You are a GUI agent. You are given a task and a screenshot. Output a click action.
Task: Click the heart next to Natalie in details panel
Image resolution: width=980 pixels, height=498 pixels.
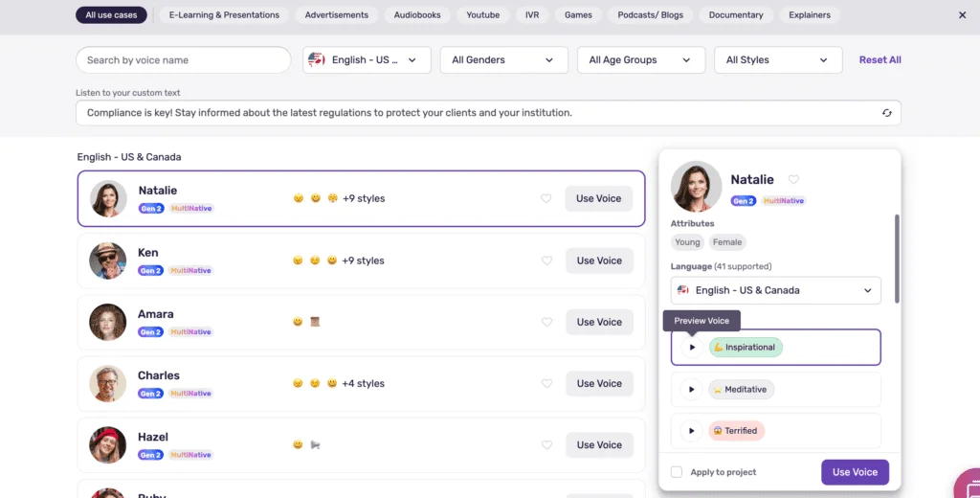793,179
